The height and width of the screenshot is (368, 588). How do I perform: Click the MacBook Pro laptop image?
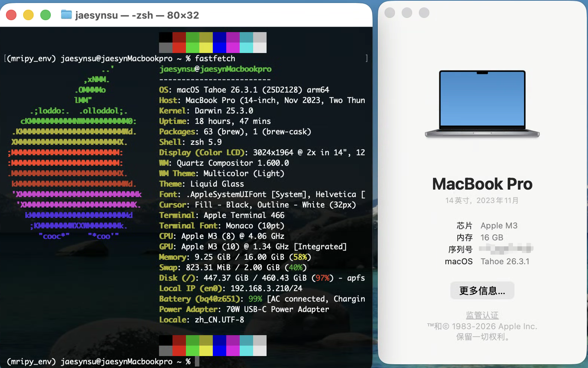[482, 104]
